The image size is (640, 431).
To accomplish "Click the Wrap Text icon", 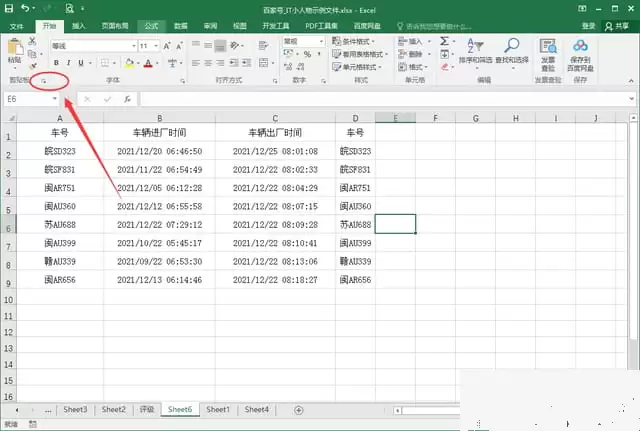I will pyautogui.click(x=264, y=46).
